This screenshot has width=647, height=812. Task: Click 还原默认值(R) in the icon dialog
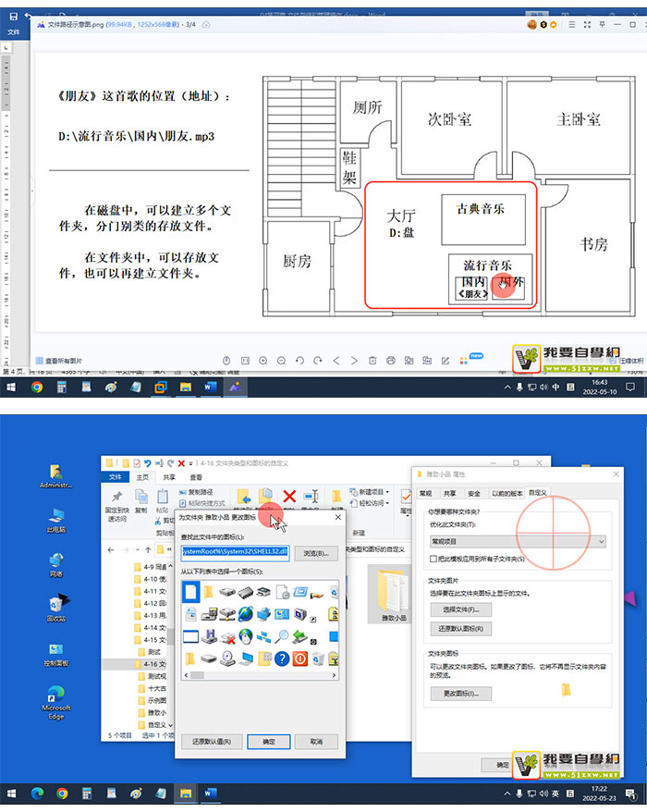click(211, 742)
